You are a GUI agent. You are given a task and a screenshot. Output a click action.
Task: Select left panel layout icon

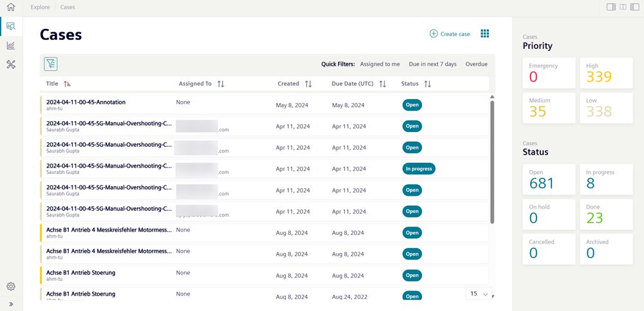(x=634, y=7)
